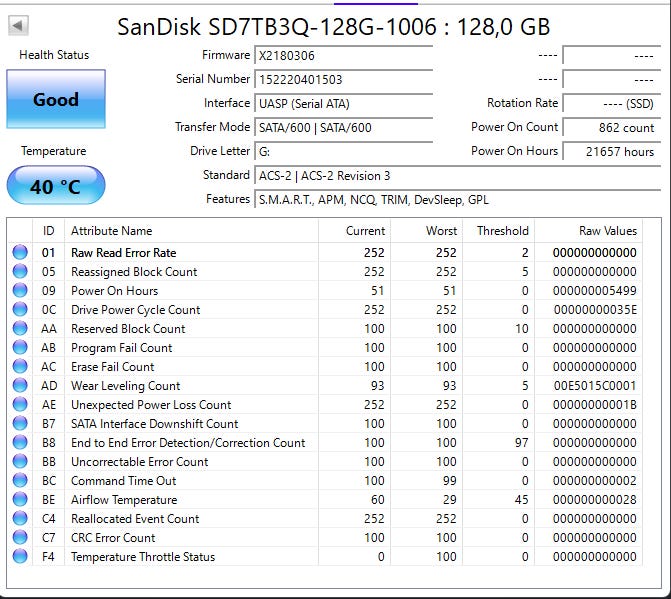Click the Reserved Block Count threshold value 10
671x599 pixels.
(x=522, y=329)
